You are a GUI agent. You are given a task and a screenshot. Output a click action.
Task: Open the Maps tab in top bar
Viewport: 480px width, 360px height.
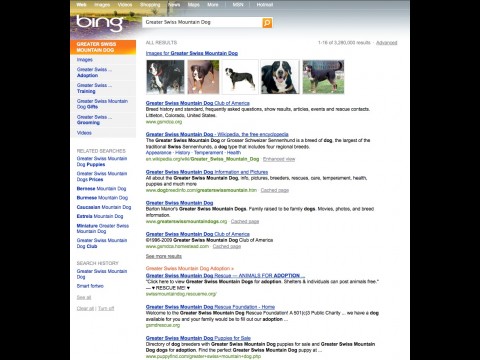[x=194, y=5]
